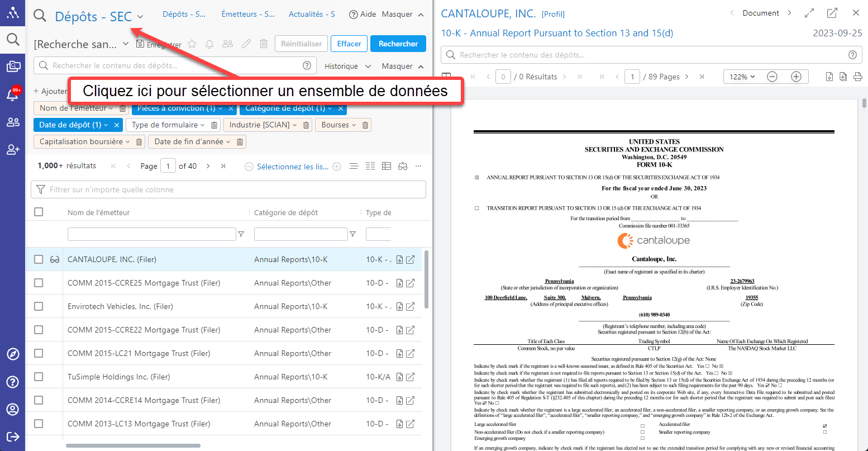Screen dimensions: 868x451
Task: Expand document viewer to full screen
Action: [809, 13]
